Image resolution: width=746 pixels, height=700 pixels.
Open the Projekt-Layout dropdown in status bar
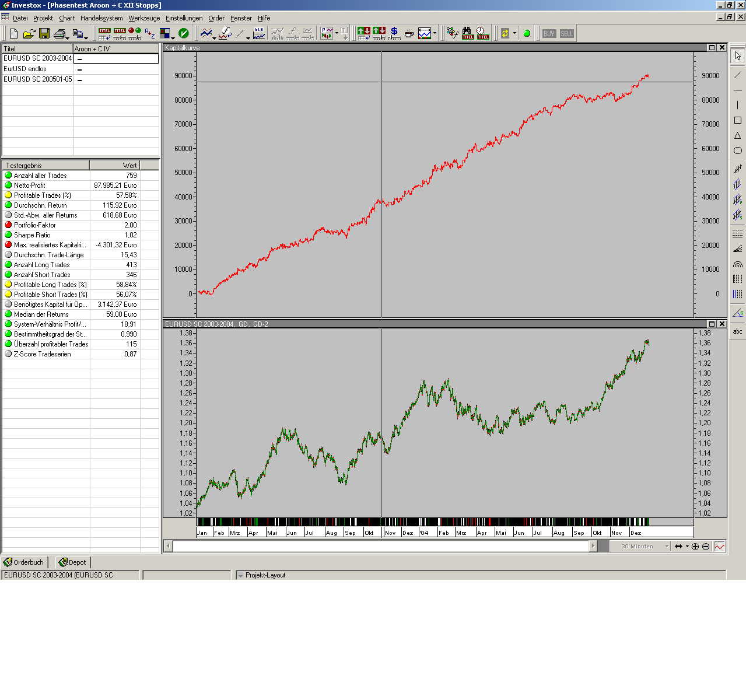pyautogui.click(x=240, y=575)
